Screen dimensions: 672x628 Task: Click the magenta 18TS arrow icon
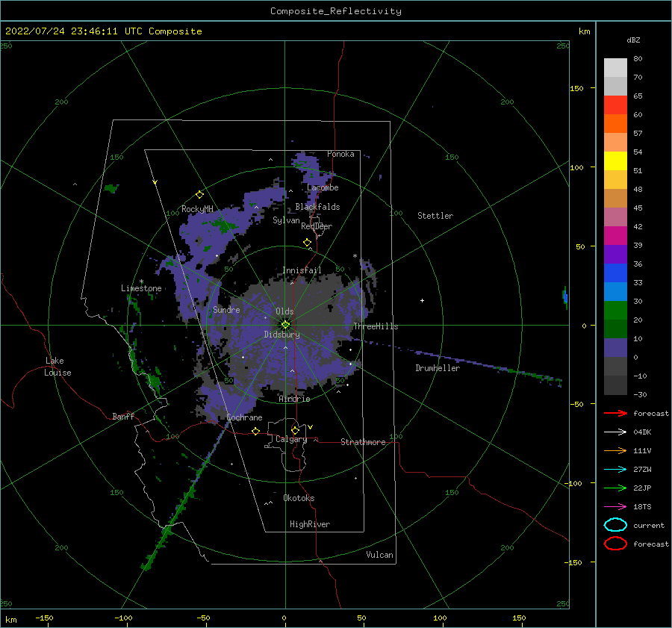615,507
